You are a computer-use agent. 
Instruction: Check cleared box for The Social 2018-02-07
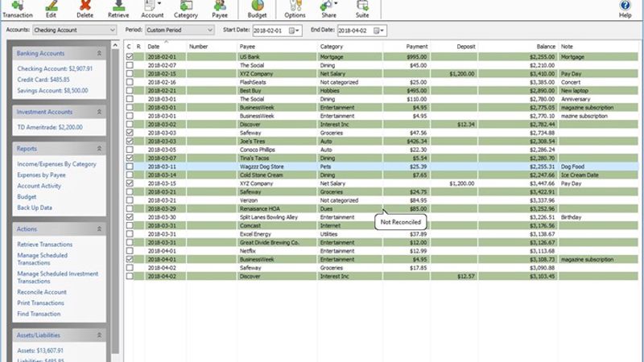130,65
